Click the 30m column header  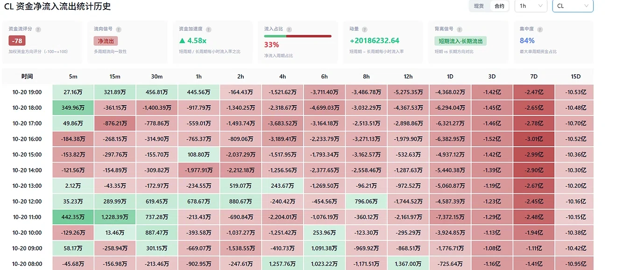tap(157, 77)
